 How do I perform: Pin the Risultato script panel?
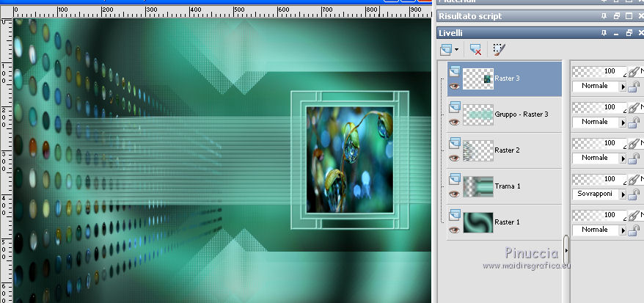[604, 16]
